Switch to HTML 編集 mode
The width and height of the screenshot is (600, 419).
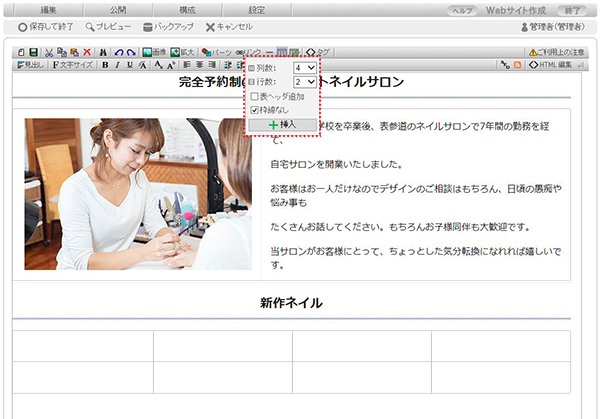(x=550, y=65)
